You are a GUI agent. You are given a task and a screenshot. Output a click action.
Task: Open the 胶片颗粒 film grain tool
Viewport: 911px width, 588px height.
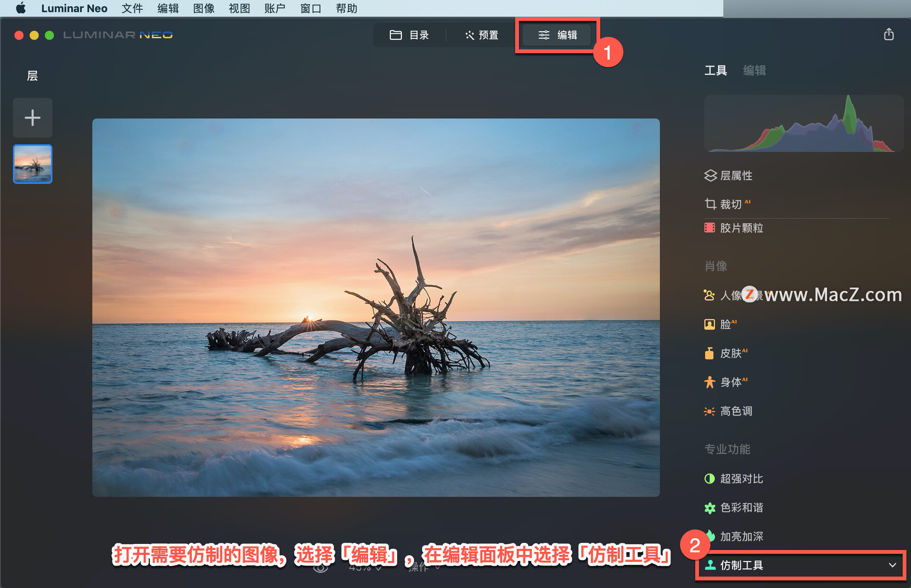pyautogui.click(x=734, y=228)
